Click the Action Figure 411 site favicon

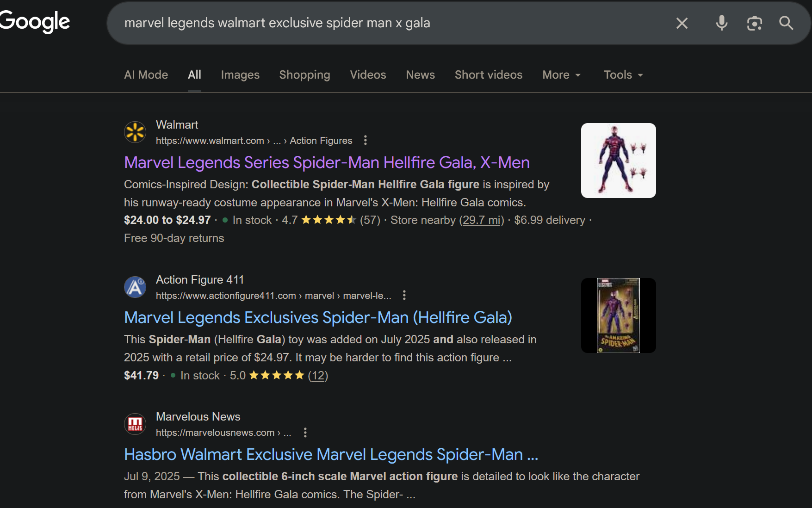(135, 287)
